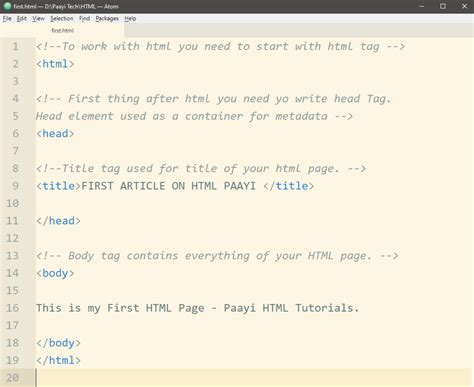Viewport: 474px width, 387px height.
Task: Open the View menu
Action: pyautogui.click(x=38, y=19)
